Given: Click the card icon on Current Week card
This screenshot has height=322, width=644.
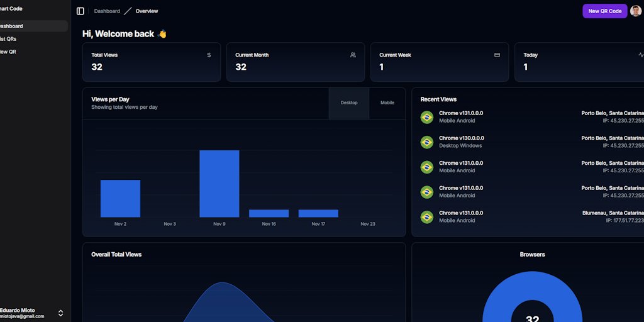Looking at the screenshot, I should coord(497,55).
